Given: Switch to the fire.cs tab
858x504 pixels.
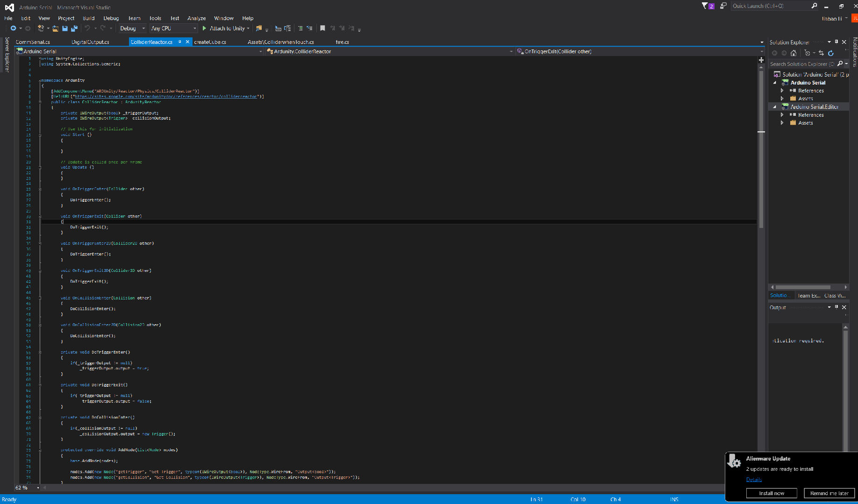Looking at the screenshot, I should click(x=342, y=42).
